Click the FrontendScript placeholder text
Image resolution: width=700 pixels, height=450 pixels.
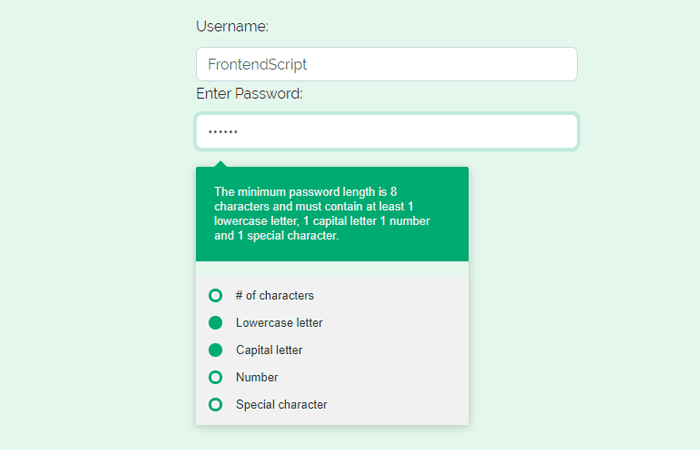pyautogui.click(x=257, y=64)
